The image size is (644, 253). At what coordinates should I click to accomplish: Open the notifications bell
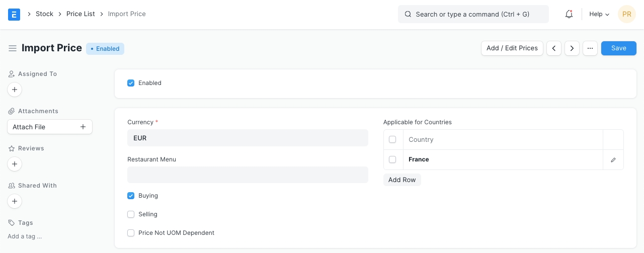[569, 14]
